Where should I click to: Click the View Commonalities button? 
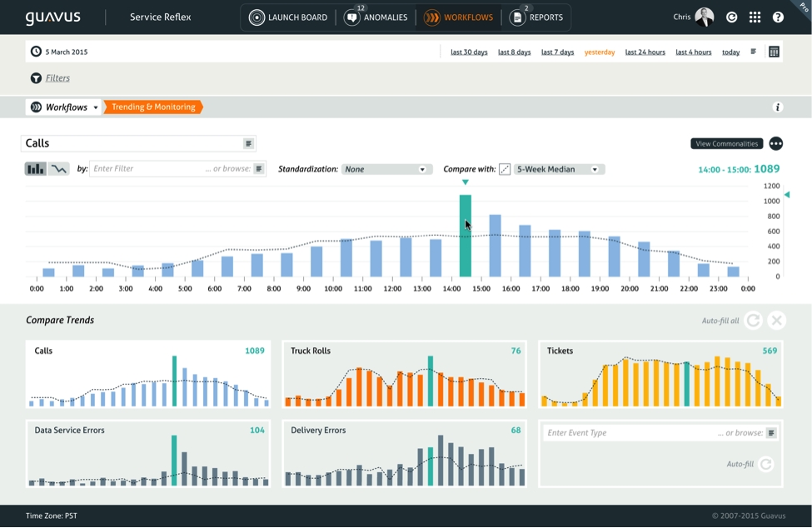point(726,144)
